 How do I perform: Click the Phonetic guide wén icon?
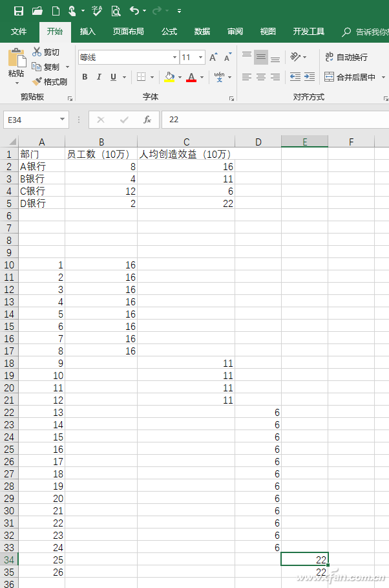(219, 77)
